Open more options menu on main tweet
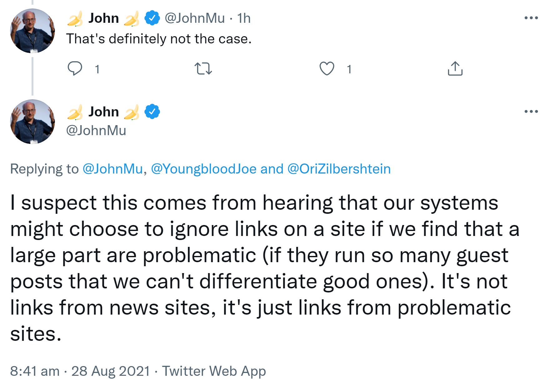 coord(531,111)
